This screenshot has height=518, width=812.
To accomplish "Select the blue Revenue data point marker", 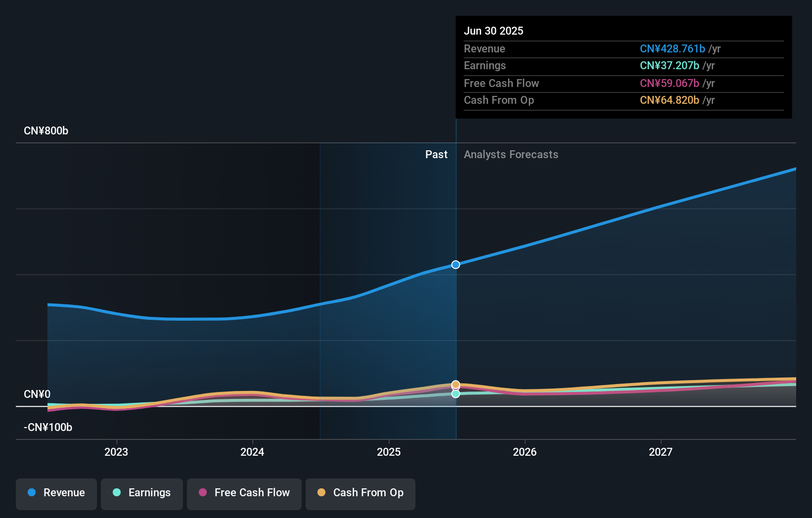I will [x=455, y=264].
